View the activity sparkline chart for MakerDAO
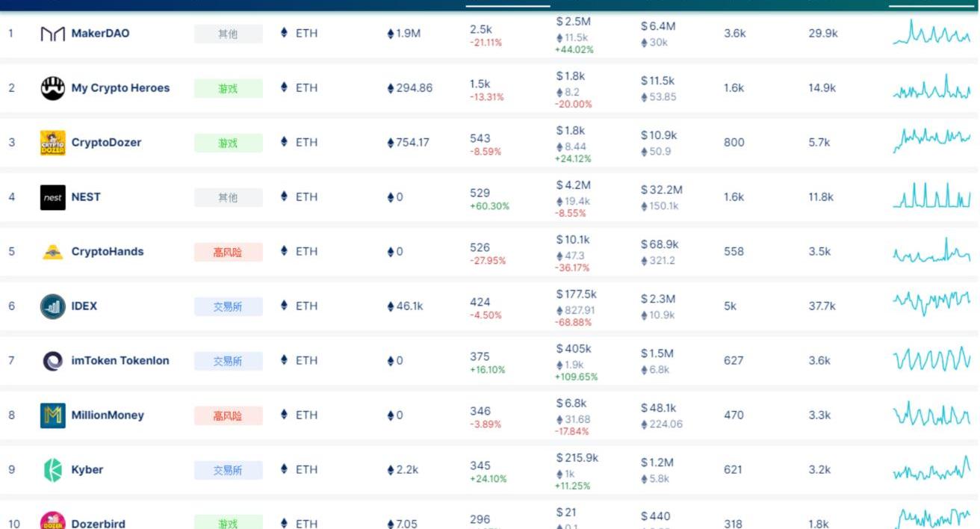The image size is (980, 529). click(x=931, y=34)
